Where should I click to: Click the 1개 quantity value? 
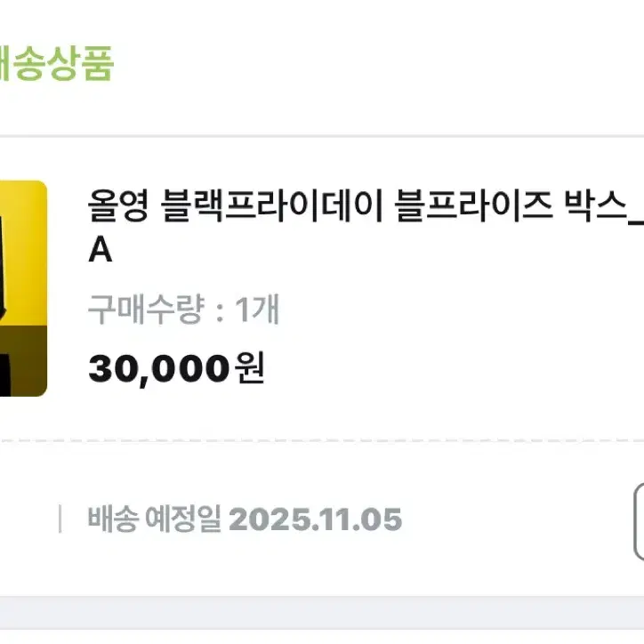[257, 310]
